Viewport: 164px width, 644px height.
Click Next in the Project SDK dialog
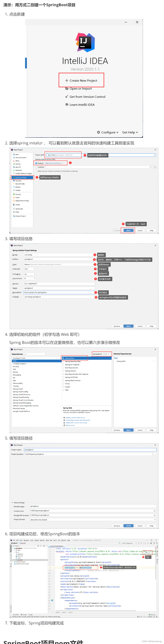point(128,230)
